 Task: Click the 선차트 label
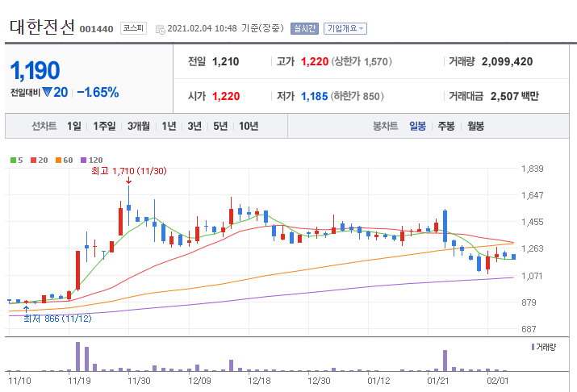(x=44, y=126)
